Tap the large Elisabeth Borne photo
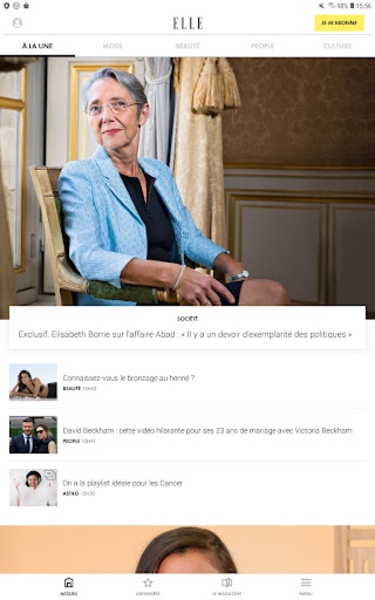 [x=188, y=182]
